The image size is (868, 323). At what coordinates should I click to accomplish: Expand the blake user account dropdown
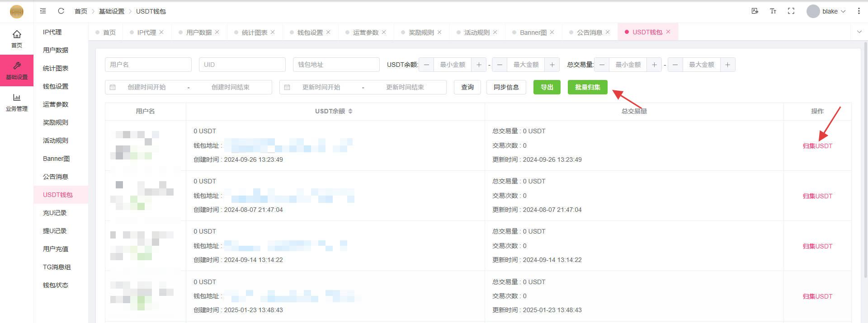click(826, 11)
